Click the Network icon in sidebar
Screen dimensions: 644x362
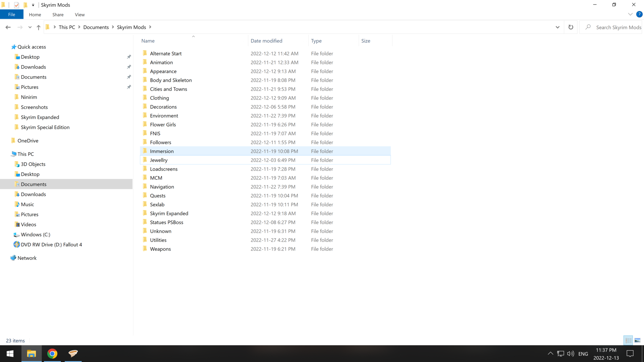coord(13,258)
